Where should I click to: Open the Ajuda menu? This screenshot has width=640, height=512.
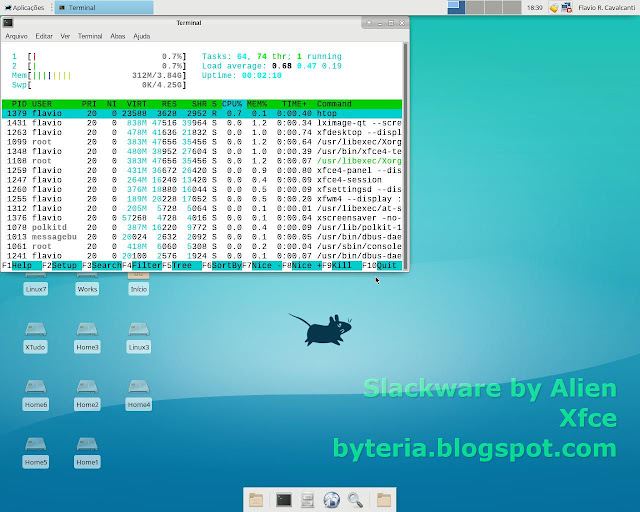tap(142, 36)
